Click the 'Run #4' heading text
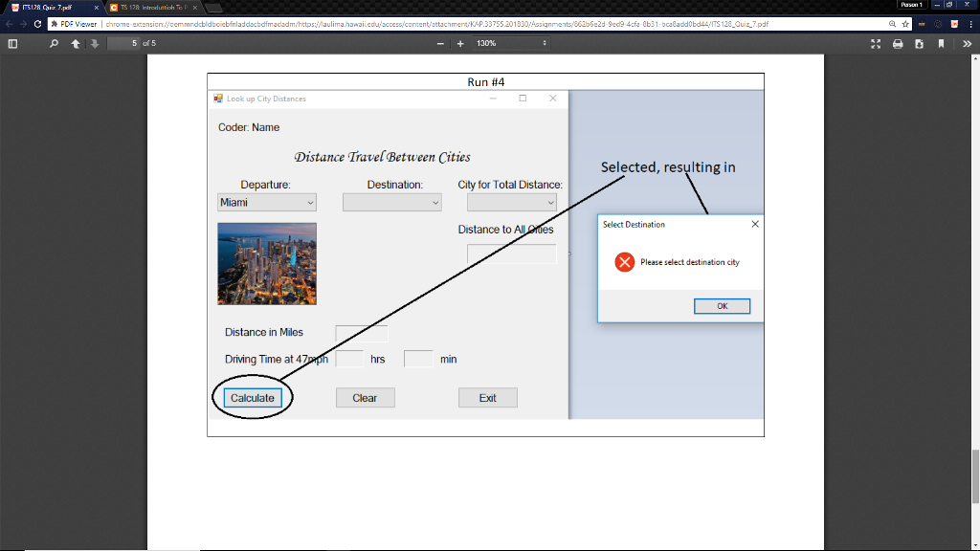This screenshot has width=980, height=551. tap(485, 82)
